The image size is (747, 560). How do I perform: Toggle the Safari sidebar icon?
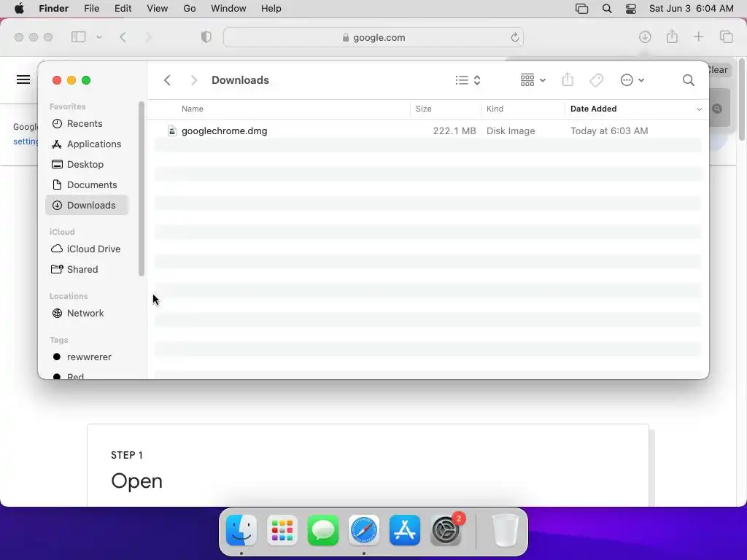[x=78, y=36]
